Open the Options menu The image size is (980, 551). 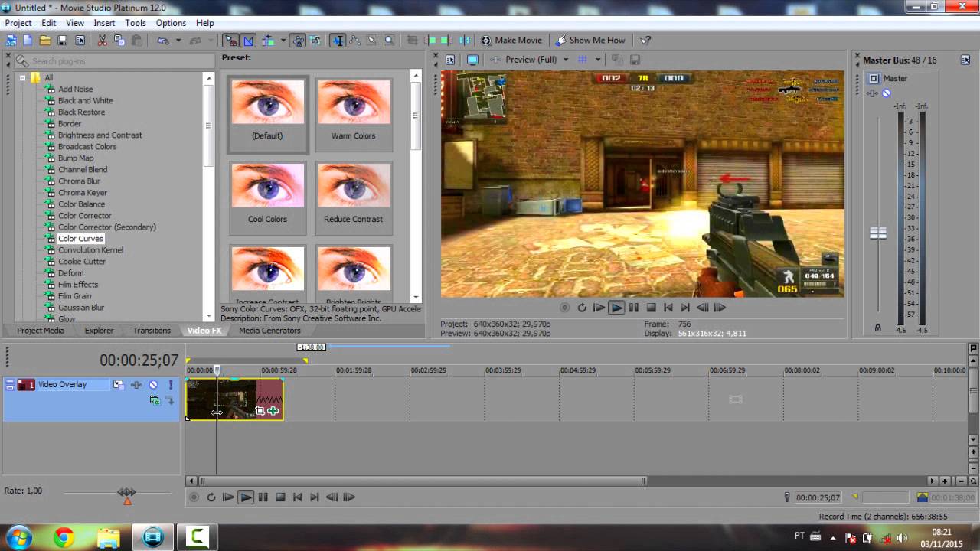171,23
